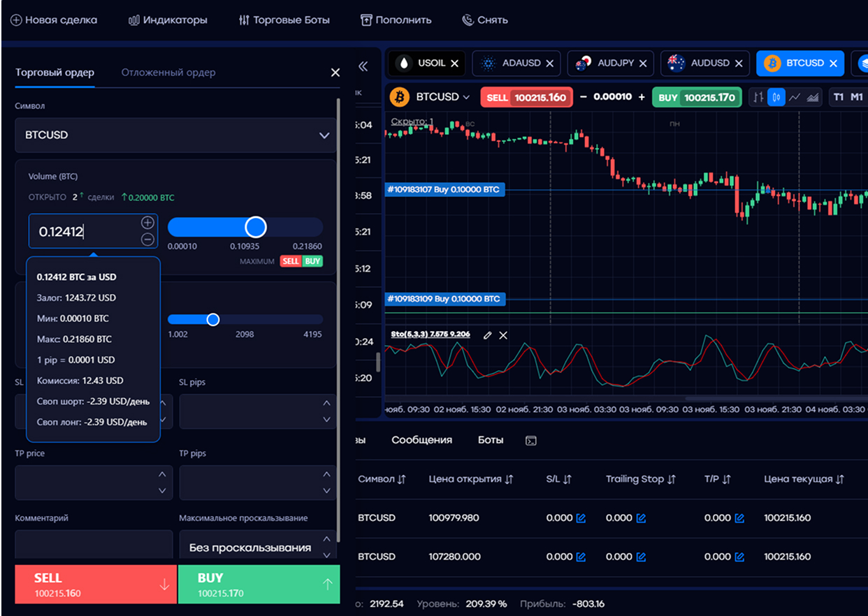
Task: Edit S/L for the 100979.980 BTCUSD position
Action: point(580,518)
